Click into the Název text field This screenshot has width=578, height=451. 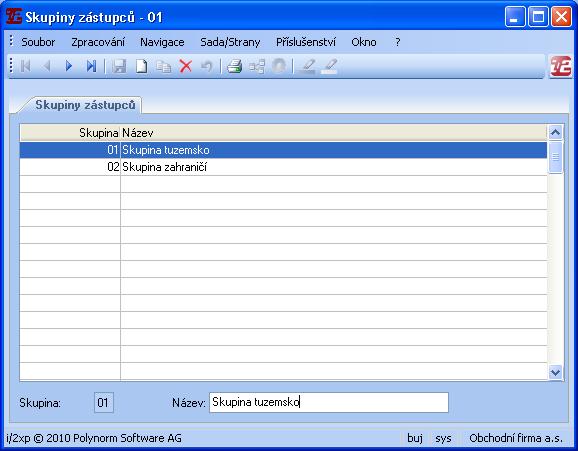[x=329, y=402]
